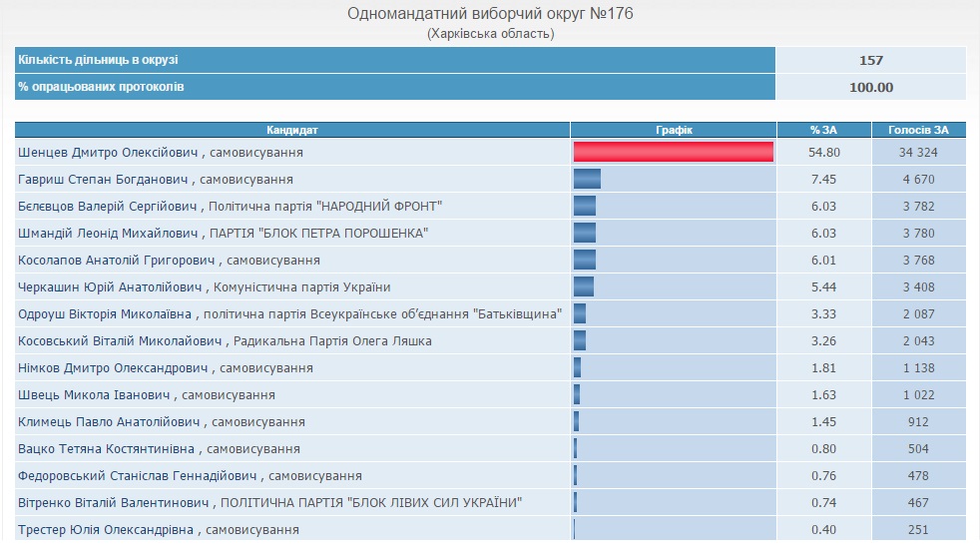Click the 34 324 votes cell

click(918, 153)
